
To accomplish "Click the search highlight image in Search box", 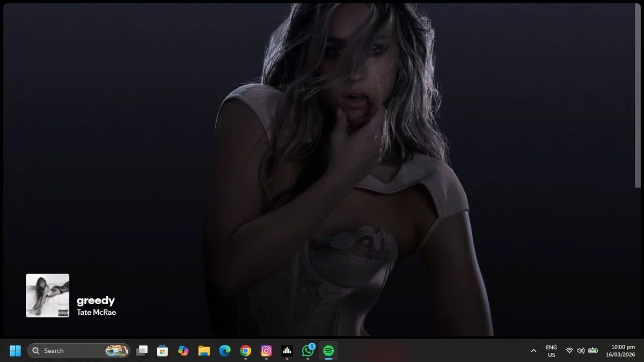I will [x=116, y=351].
